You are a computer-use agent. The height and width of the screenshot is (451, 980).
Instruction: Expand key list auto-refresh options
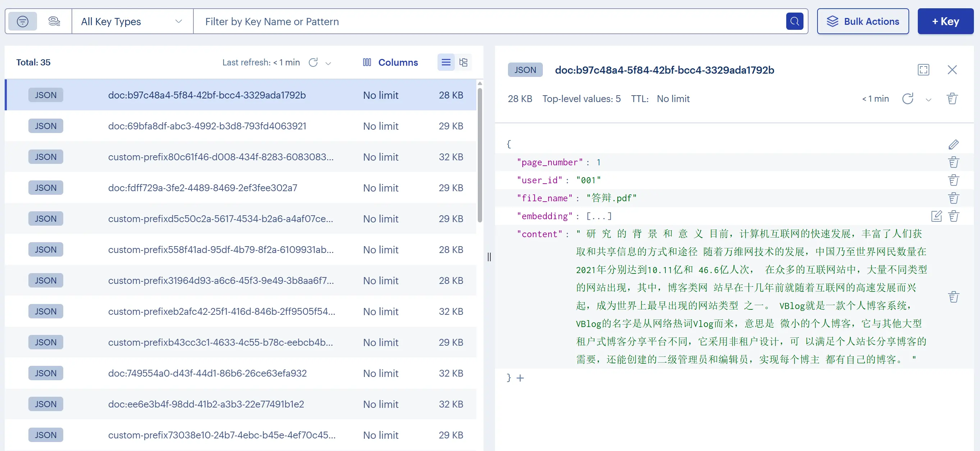328,63
